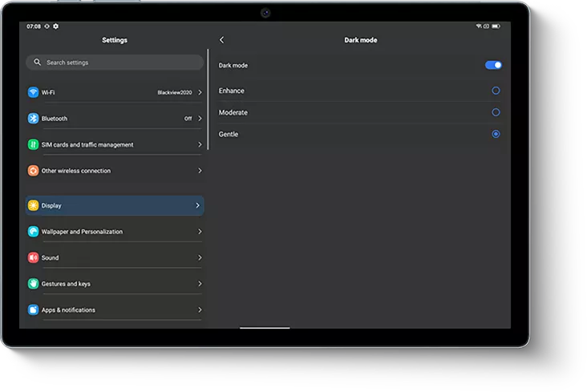Click the Wallpaper and Personalization icon
Screen dimensions: 587x392
click(x=33, y=232)
